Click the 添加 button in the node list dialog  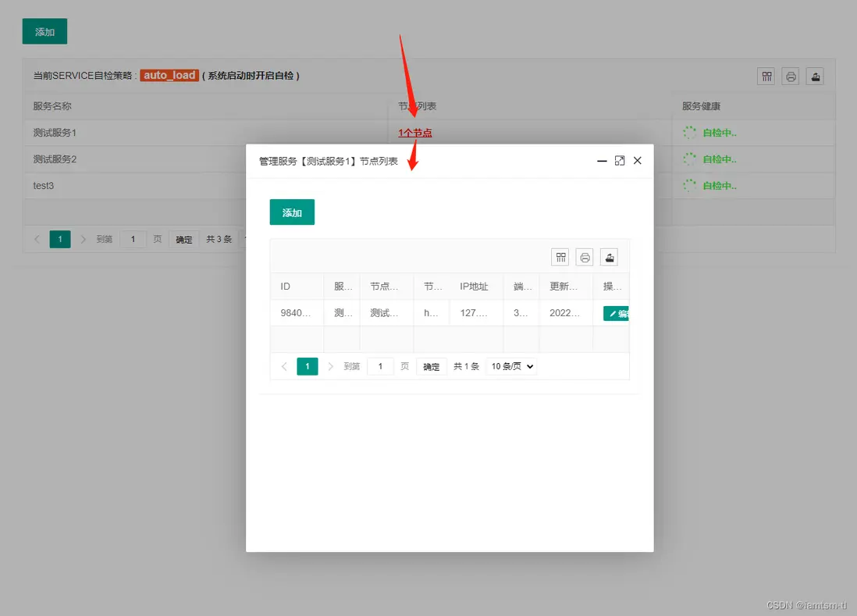click(292, 212)
